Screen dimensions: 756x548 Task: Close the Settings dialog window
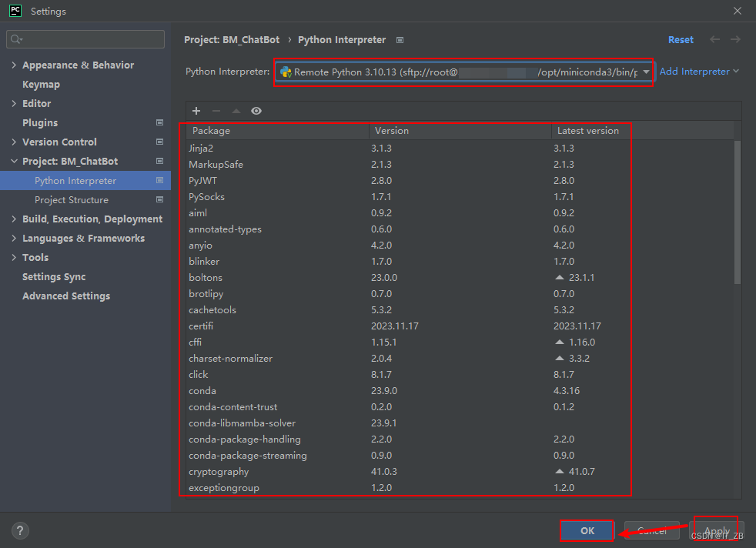pos(738,11)
